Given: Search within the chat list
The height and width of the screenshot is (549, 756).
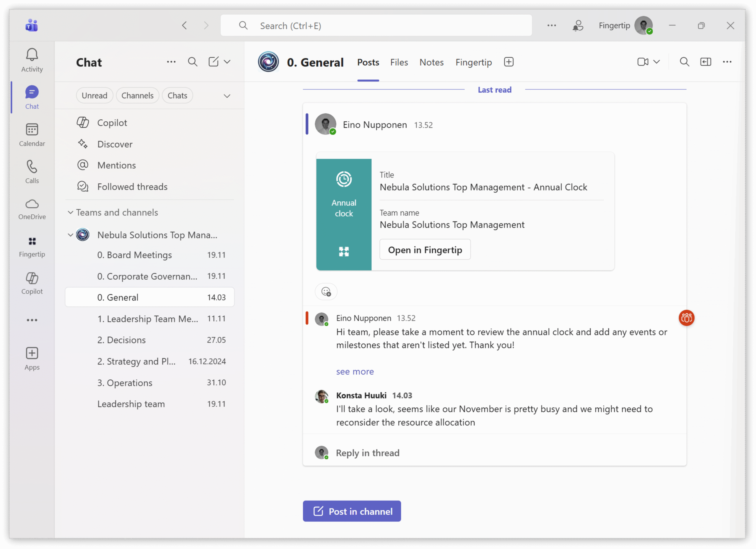Looking at the screenshot, I should pos(192,62).
